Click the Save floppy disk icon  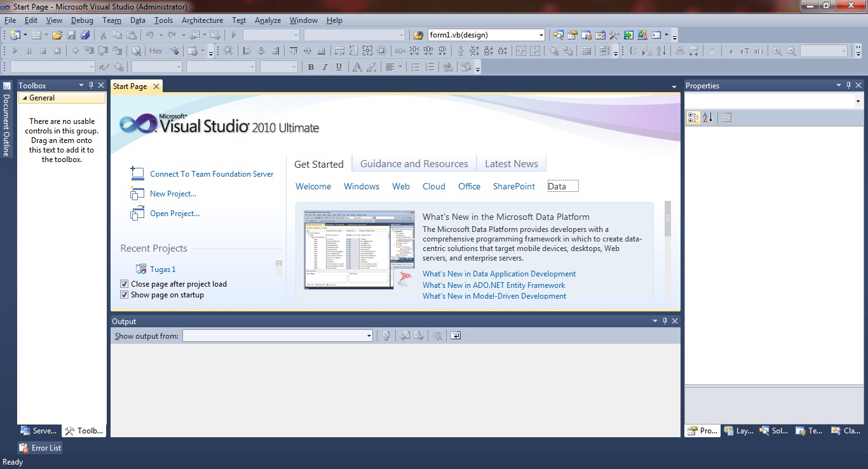coord(71,35)
